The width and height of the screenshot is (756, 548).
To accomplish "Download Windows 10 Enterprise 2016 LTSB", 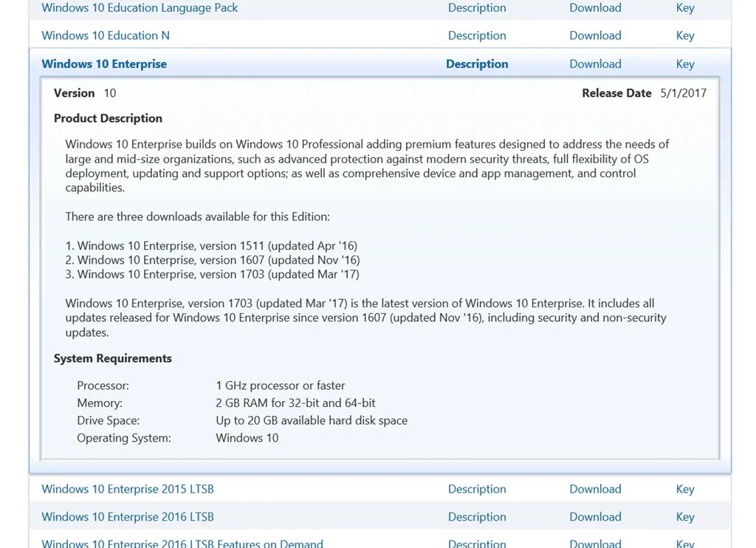I will coord(595,517).
